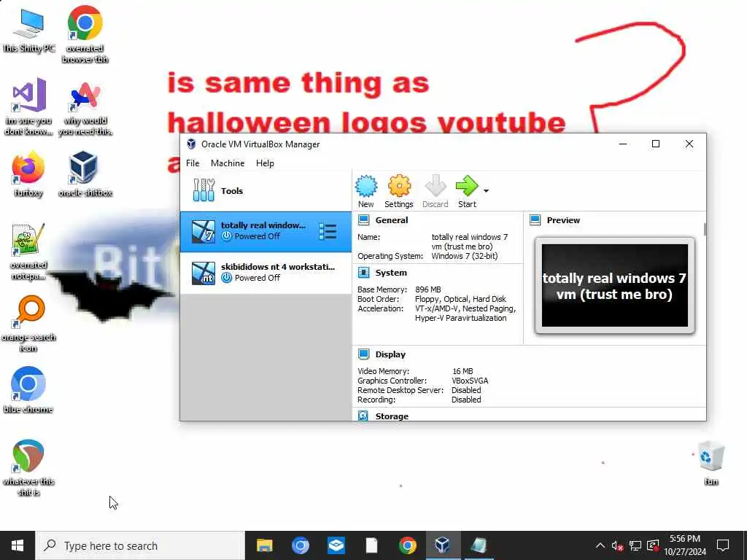Click the VirtualBox taskbar button
747x560 pixels.
click(x=443, y=545)
